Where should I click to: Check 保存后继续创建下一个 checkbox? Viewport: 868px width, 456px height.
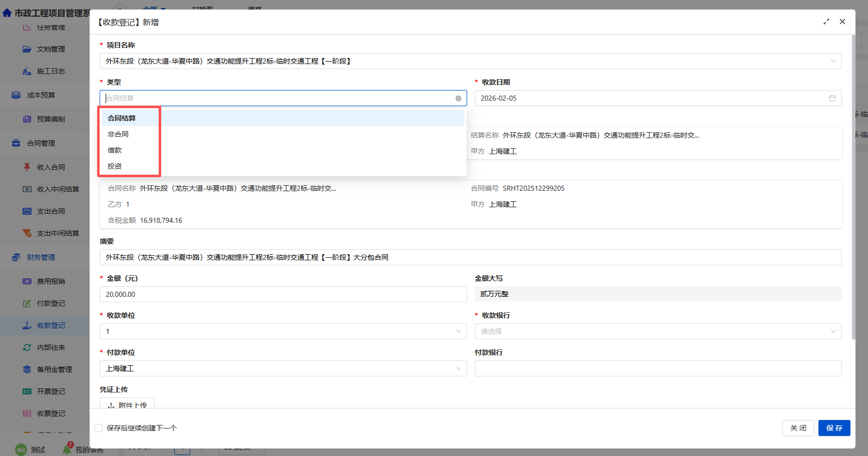coord(99,428)
